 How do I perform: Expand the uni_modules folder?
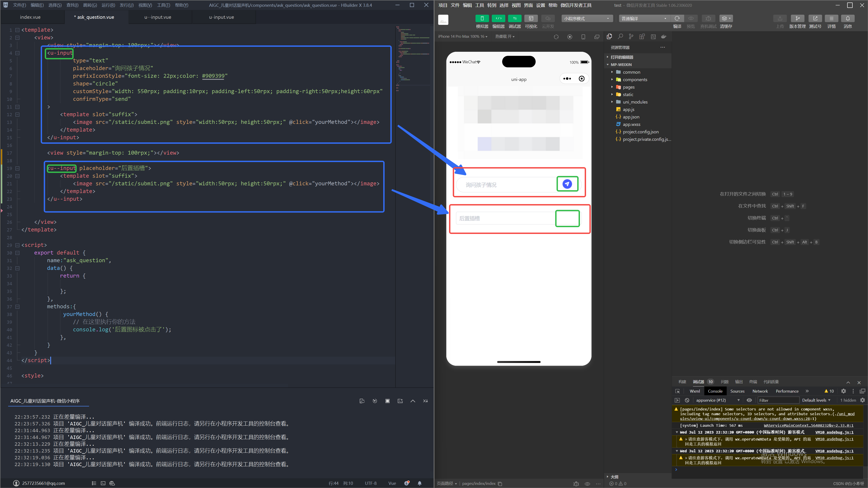pos(635,102)
